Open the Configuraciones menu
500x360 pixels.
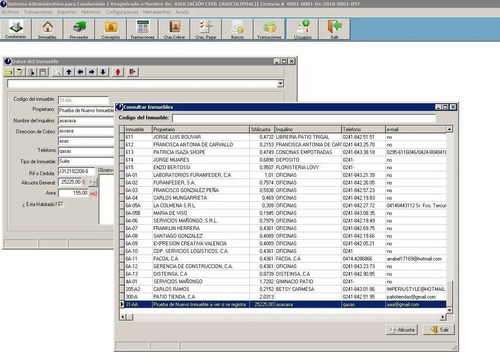pos(122,12)
